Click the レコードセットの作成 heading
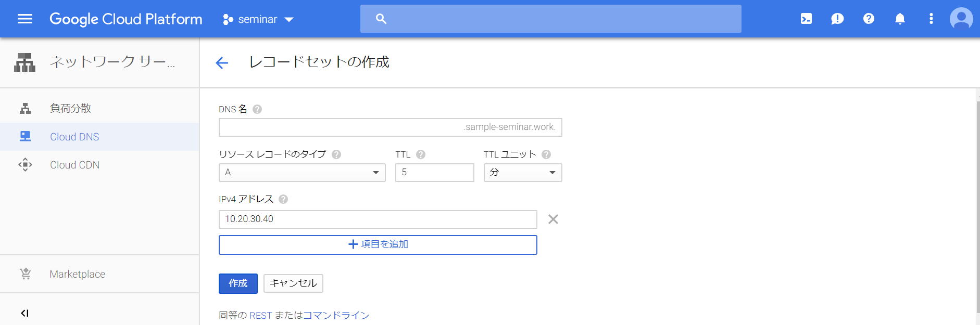The width and height of the screenshot is (980, 325). 319,62
